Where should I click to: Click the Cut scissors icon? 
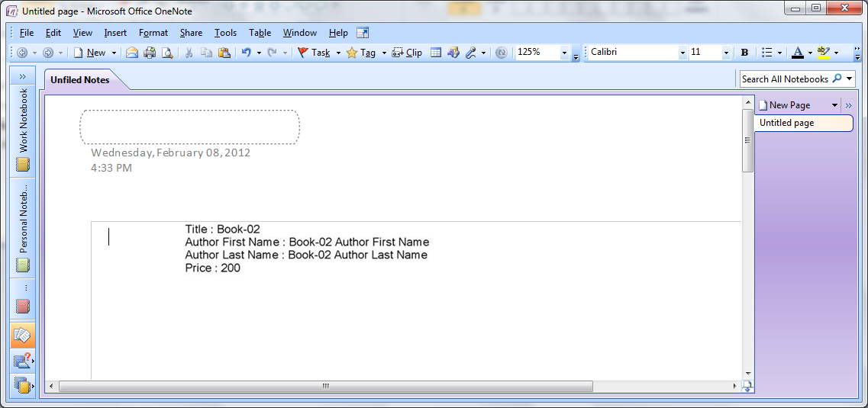tap(189, 53)
